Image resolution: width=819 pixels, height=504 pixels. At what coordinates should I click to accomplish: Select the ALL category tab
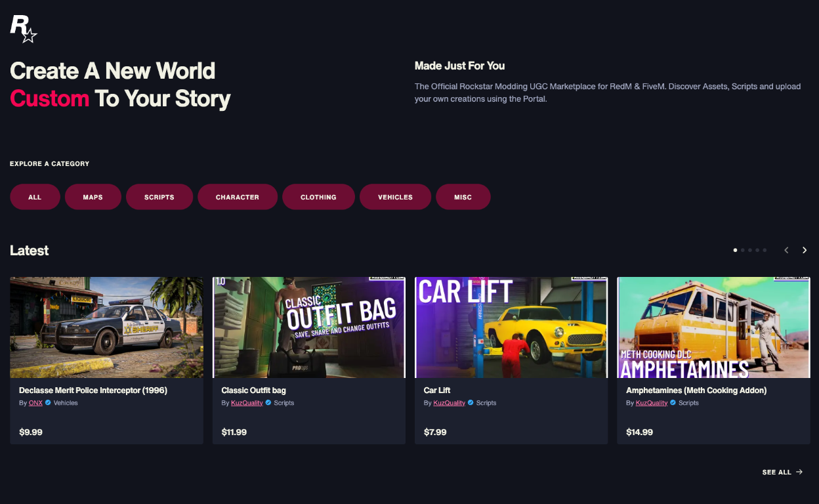pos(35,196)
